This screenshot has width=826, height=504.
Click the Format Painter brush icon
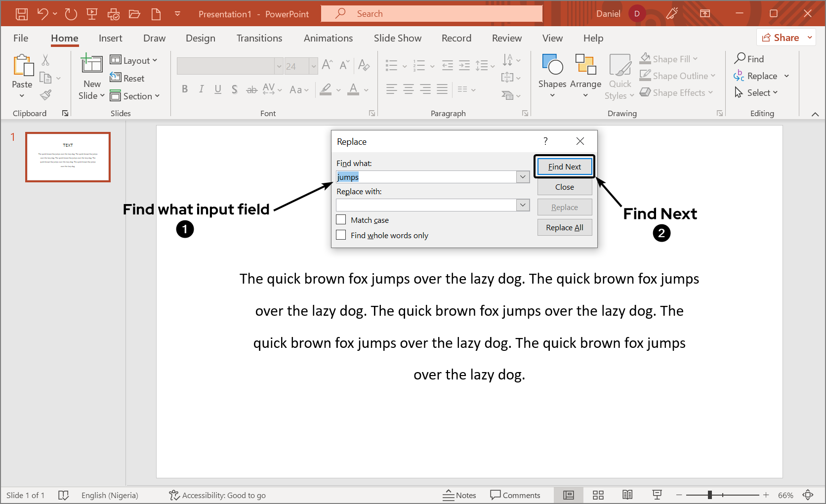(46, 95)
